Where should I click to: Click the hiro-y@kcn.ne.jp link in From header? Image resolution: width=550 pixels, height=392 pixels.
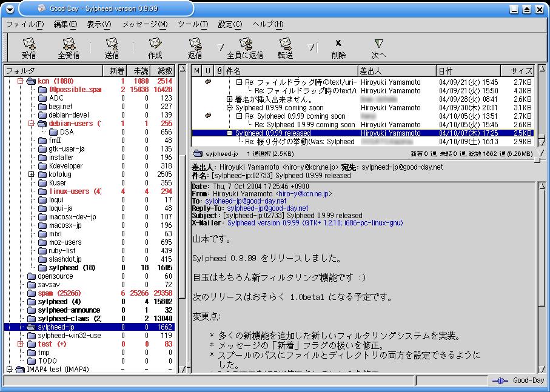coord(304,194)
